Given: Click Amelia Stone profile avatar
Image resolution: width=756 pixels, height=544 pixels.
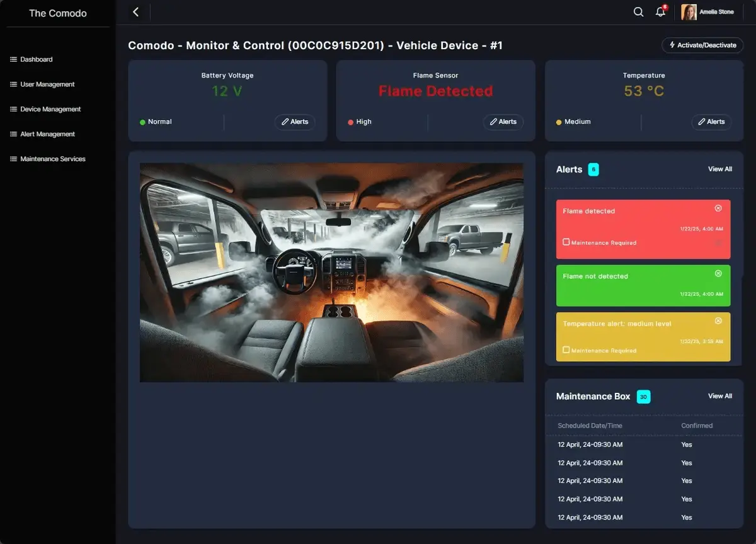Looking at the screenshot, I should (689, 12).
